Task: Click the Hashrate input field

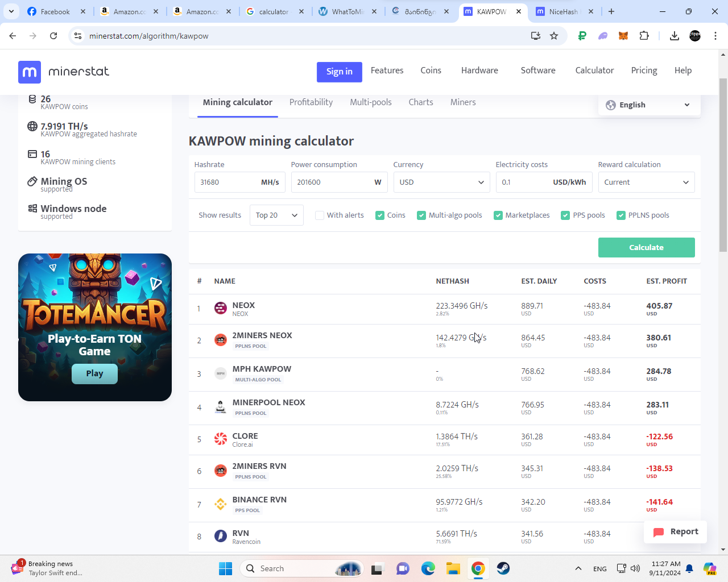Action: pyautogui.click(x=226, y=182)
